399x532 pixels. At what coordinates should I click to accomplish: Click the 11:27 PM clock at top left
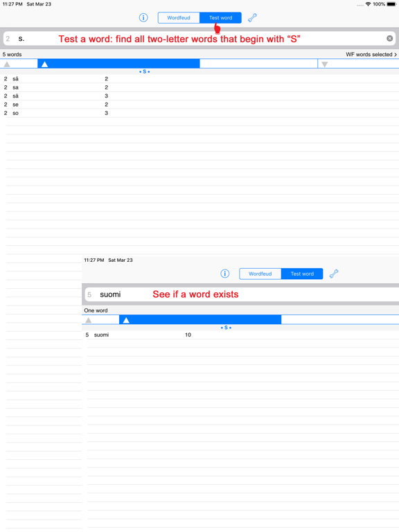click(x=12, y=4)
